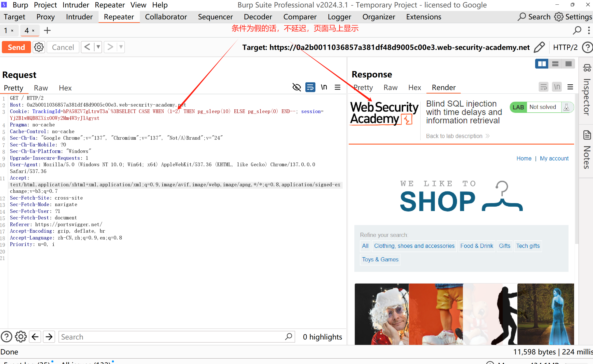The height and width of the screenshot is (364, 593).
Task: Open the Repeater tabs options menu
Action: [589, 31]
